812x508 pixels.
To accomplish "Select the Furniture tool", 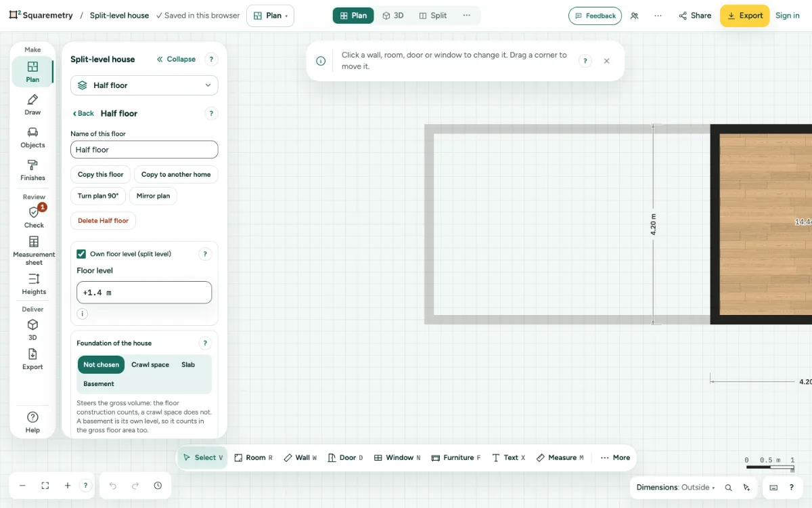I will pos(456,458).
